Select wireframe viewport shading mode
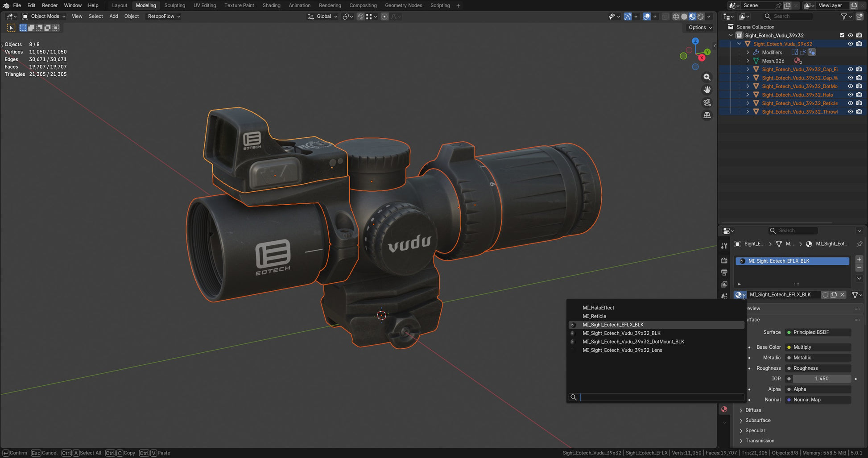This screenshot has width=868, height=458. pyautogui.click(x=676, y=17)
